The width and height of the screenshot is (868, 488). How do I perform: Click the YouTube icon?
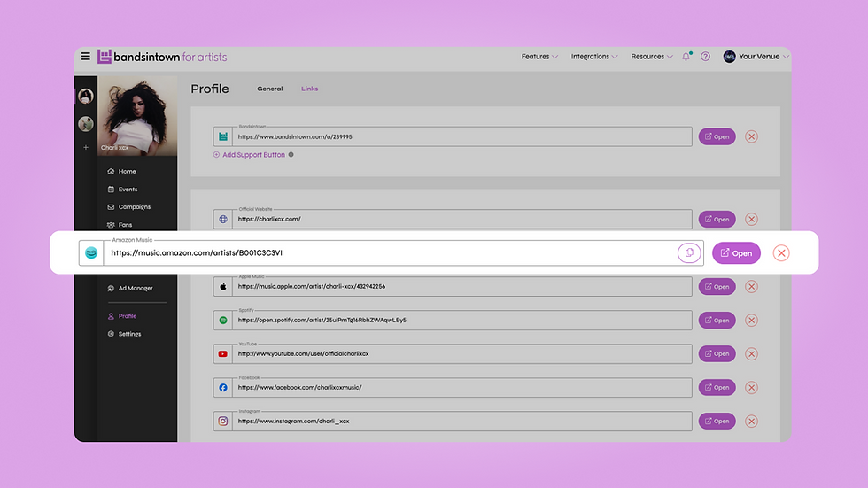[x=223, y=354]
